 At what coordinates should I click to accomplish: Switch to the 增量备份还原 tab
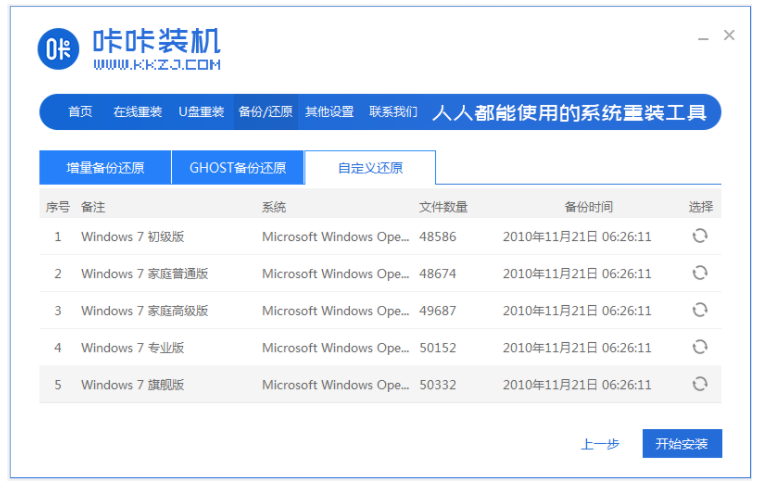[105, 168]
